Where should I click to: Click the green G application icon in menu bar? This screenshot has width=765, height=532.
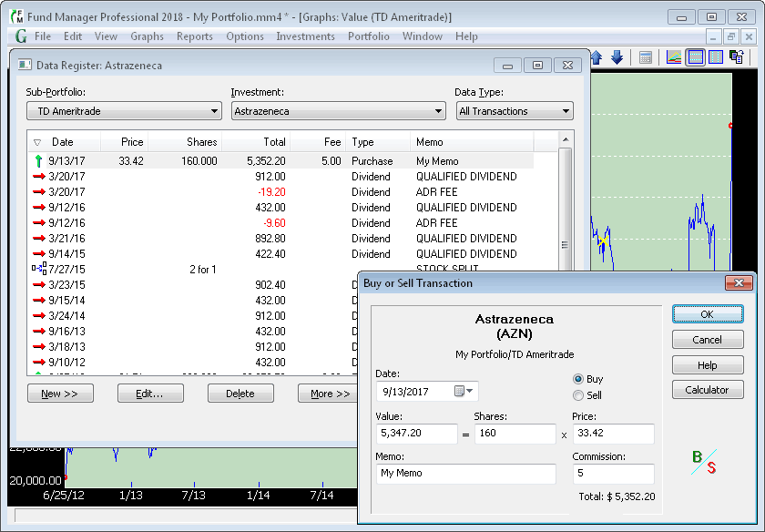point(21,36)
